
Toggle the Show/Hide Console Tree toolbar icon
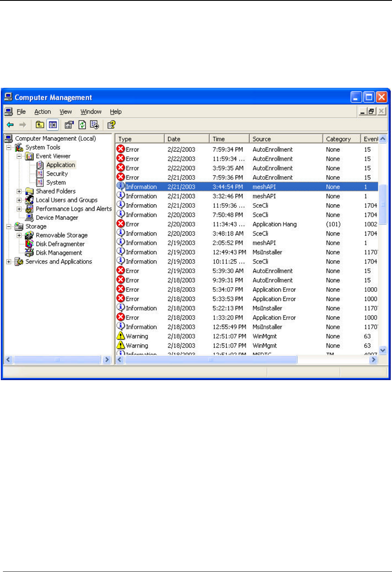pos(52,124)
